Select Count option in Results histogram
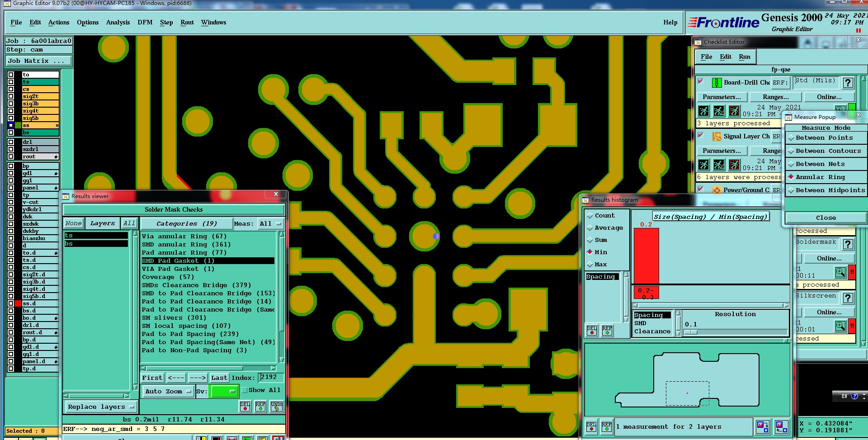Image resolution: width=868 pixels, height=440 pixels. [x=601, y=216]
